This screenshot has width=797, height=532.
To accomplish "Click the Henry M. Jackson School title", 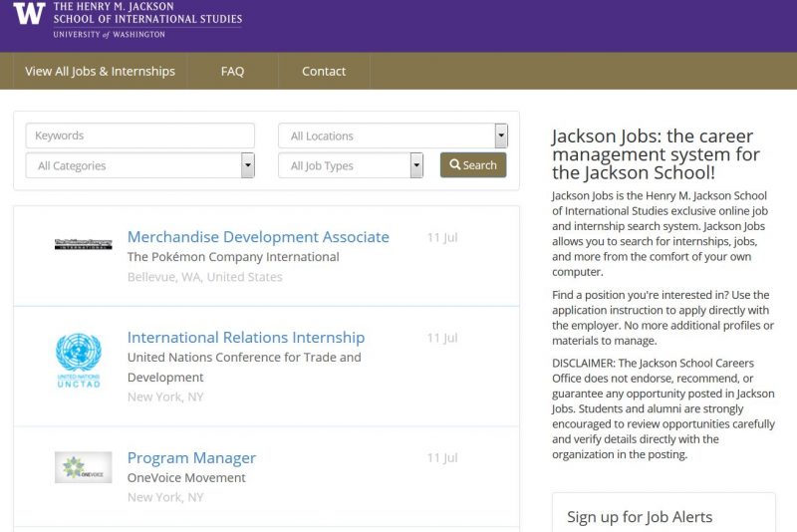I will tap(147, 13).
